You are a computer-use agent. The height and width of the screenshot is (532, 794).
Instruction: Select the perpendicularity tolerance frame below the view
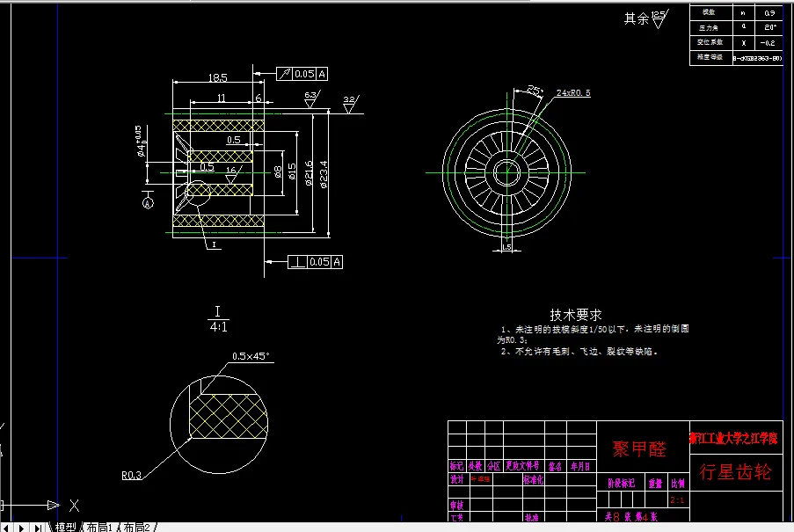coord(316,261)
